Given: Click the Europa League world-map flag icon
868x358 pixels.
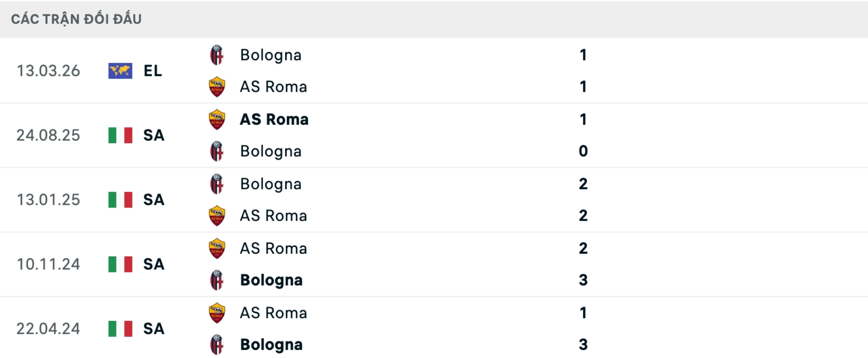Looking at the screenshot, I should (120, 71).
